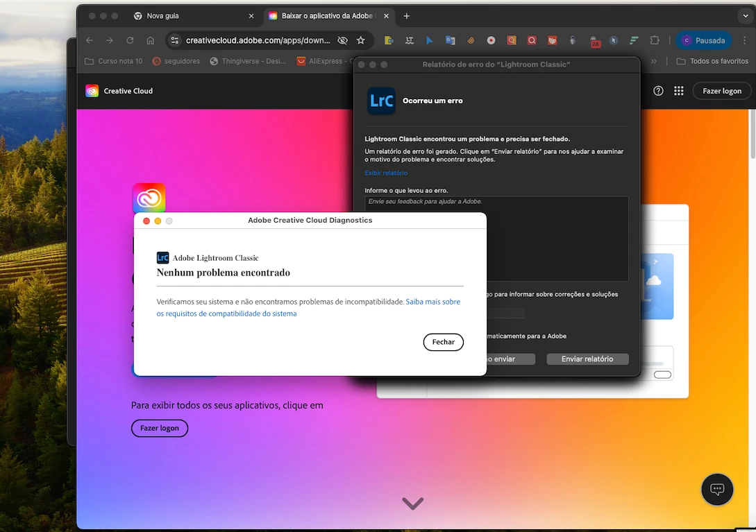The width and height of the screenshot is (756, 532).
Task: Open the browser home page button
Action: pos(151,40)
